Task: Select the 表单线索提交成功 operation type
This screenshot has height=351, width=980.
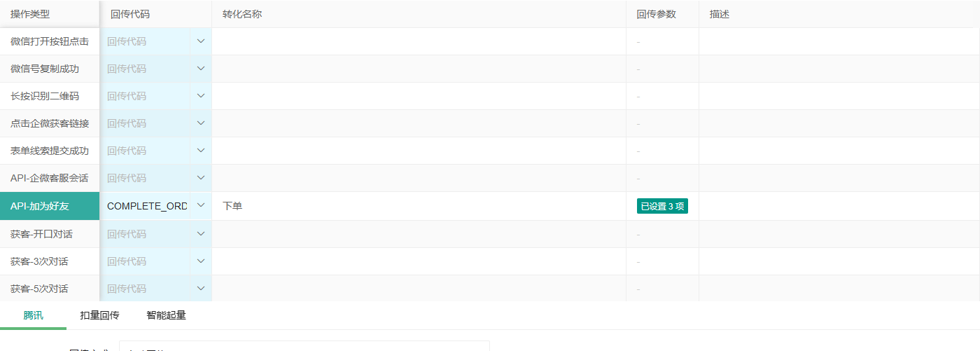Action: (50, 151)
